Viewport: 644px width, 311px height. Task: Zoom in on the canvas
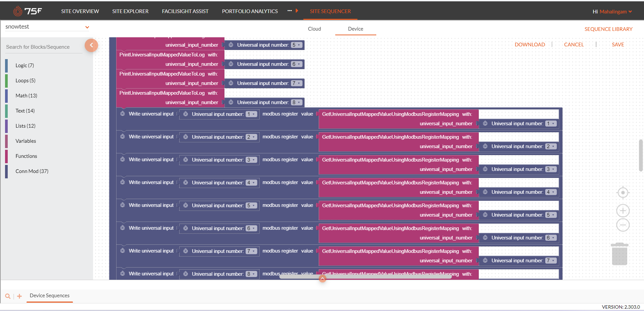click(x=622, y=210)
